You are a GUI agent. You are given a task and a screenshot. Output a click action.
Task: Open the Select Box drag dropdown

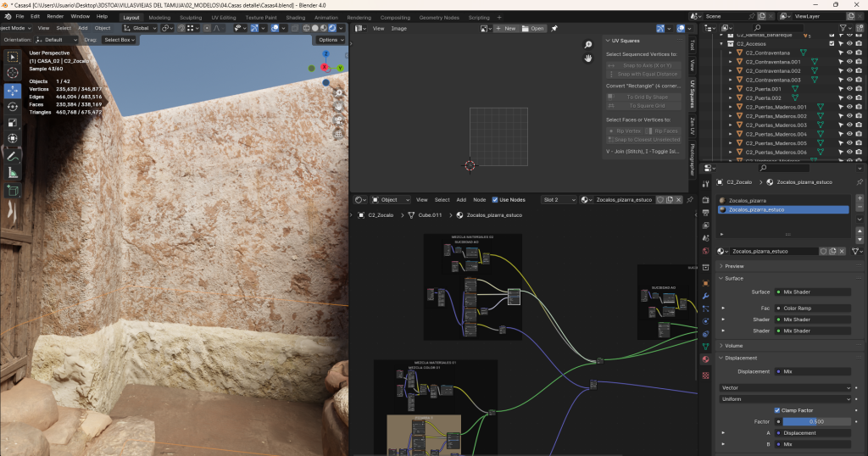click(119, 40)
